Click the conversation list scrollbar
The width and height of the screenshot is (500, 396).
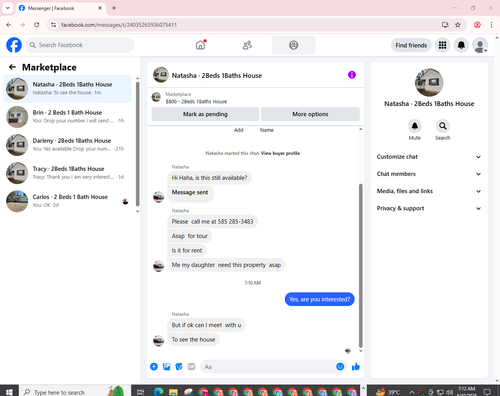click(138, 143)
